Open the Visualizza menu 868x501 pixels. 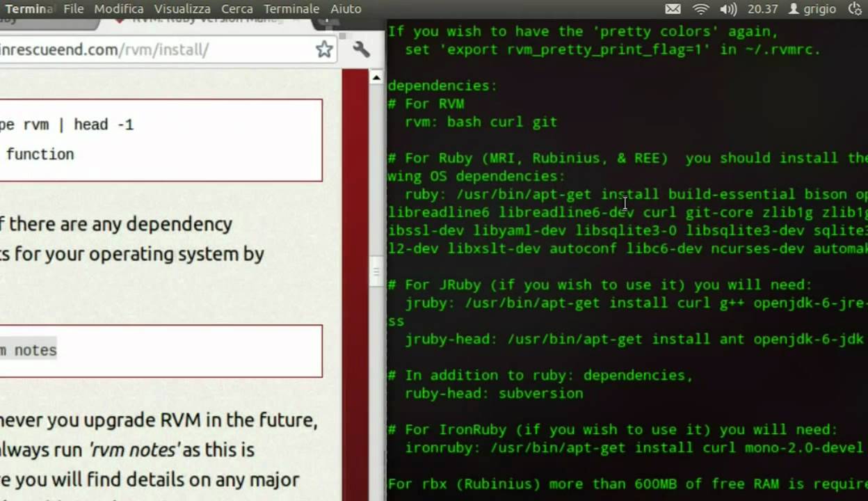pyautogui.click(x=182, y=9)
